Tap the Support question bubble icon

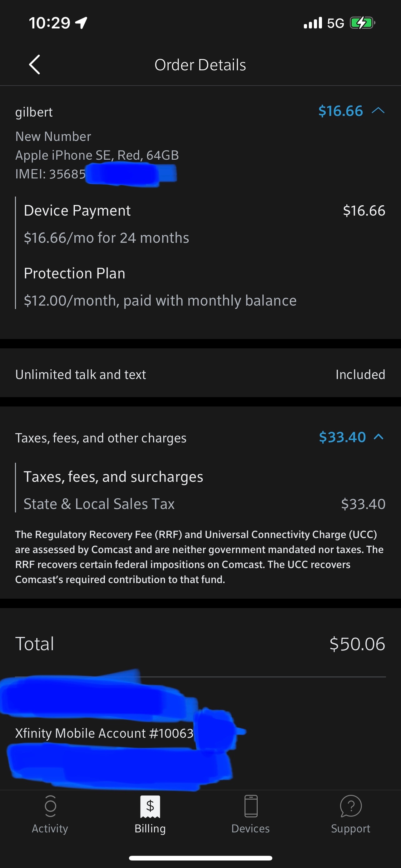coord(350,806)
